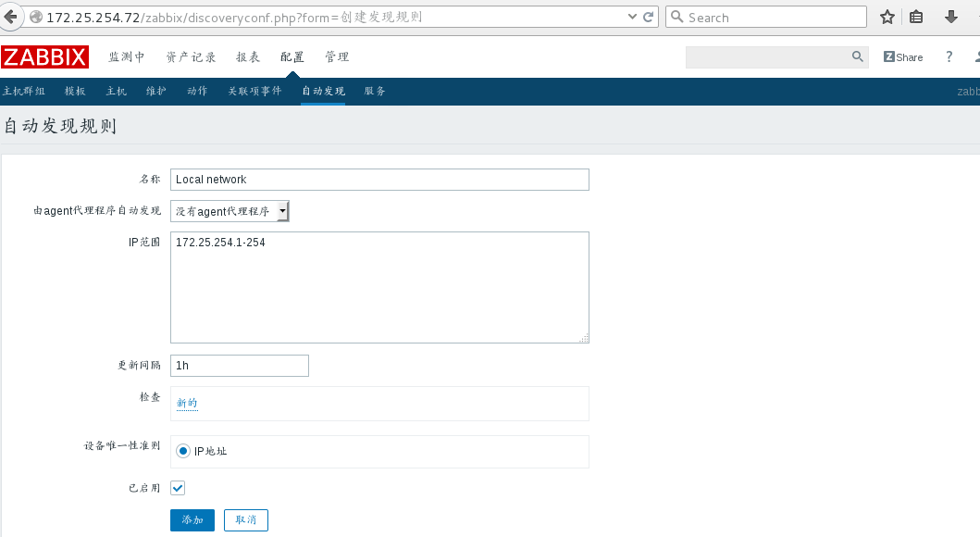Click the address bar URL
This screenshot has width=980, height=537.
coord(234,18)
